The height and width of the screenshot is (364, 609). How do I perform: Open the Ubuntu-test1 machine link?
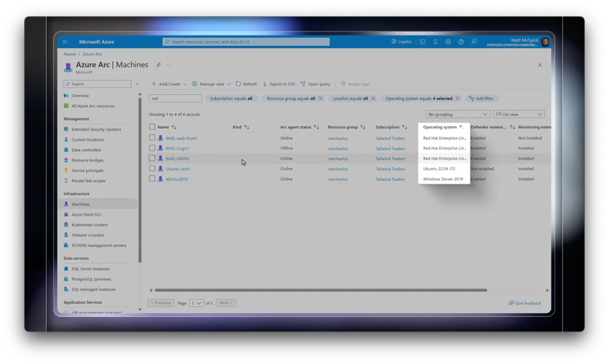(178, 169)
